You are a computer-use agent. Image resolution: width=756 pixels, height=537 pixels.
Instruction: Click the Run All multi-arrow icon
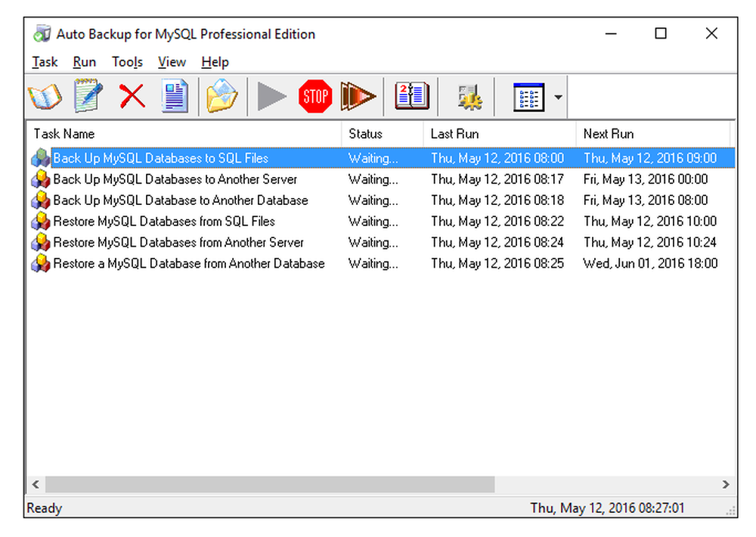click(358, 97)
